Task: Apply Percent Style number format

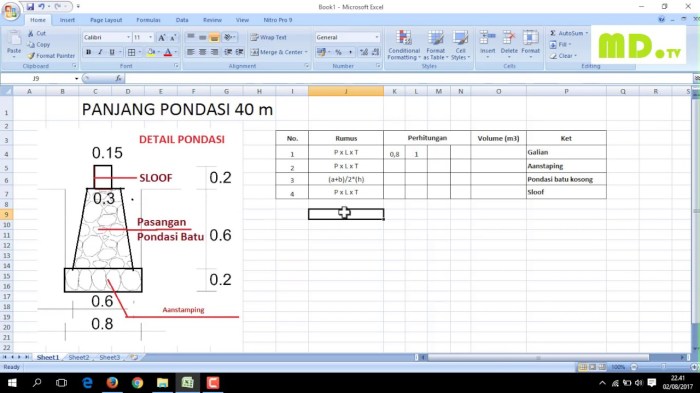Action: pos(338,52)
